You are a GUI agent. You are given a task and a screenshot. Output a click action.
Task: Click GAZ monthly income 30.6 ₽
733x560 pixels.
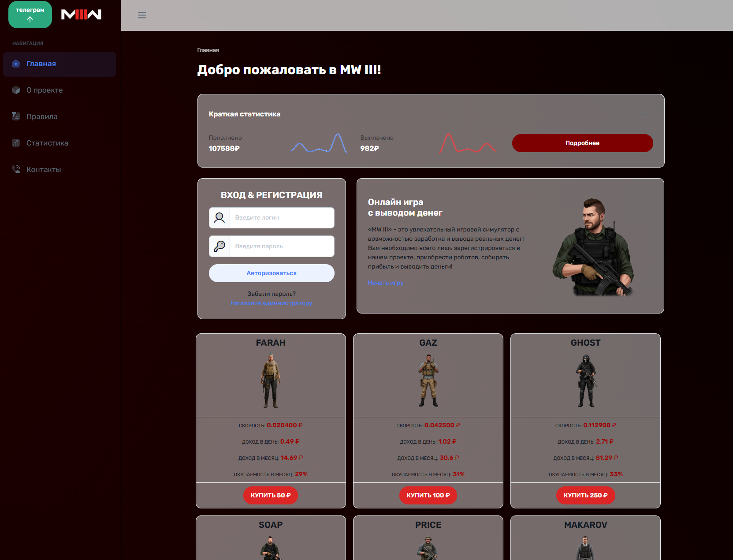(x=449, y=458)
